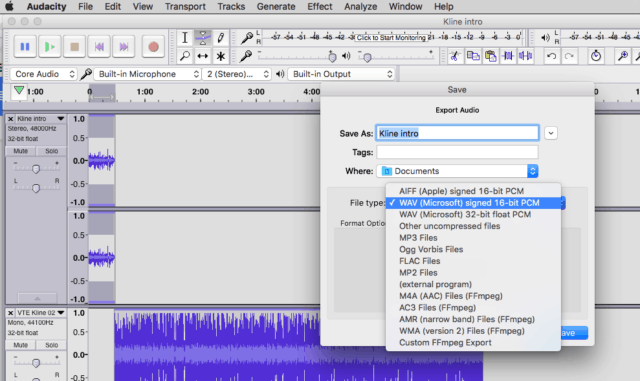Choose AIFF (Apple) signed 16-bit PCM
This screenshot has height=381, width=640.
click(x=473, y=191)
